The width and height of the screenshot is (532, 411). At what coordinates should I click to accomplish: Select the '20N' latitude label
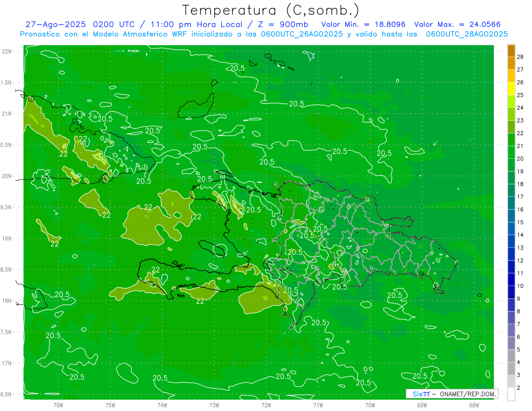pyautogui.click(x=7, y=176)
